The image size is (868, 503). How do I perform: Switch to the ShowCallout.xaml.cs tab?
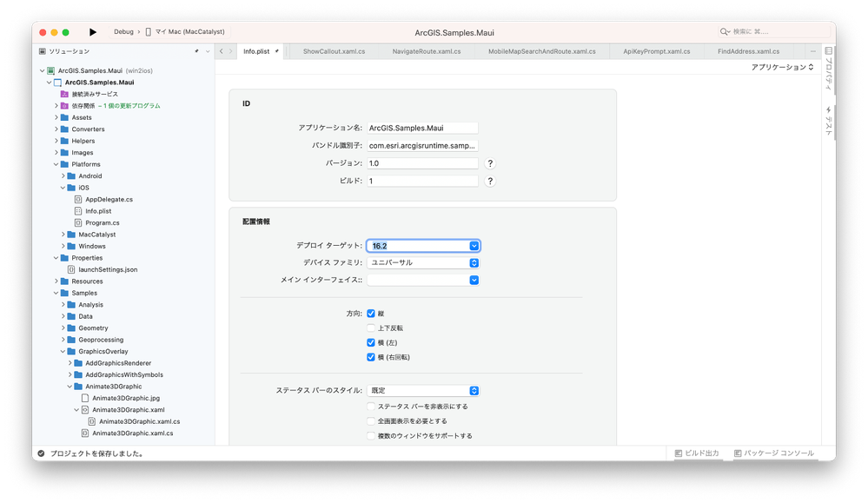click(334, 51)
